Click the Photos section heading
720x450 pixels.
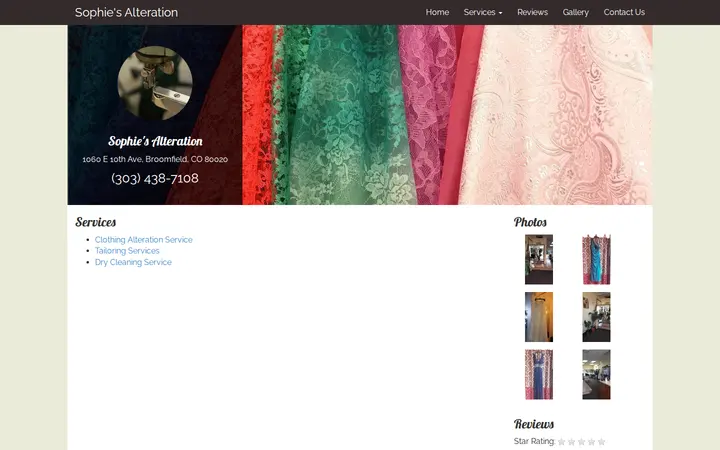pyautogui.click(x=530, y=222)
